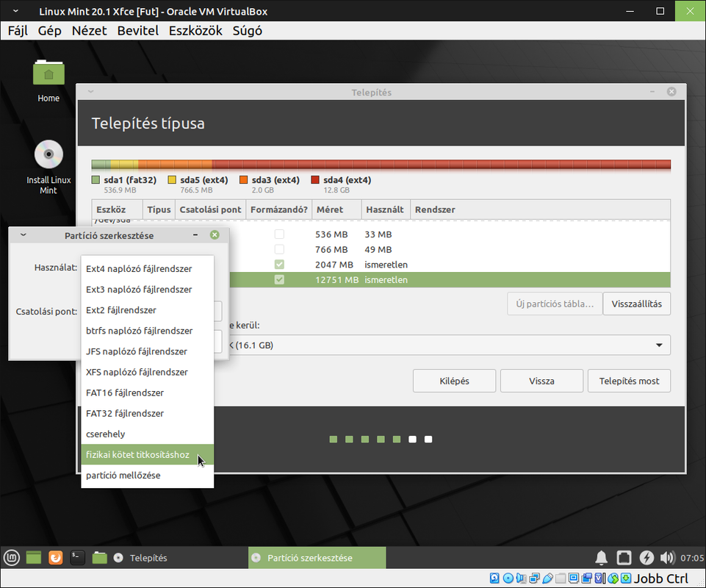The width and height of the screenshot is (706, 588).
Task: Open the Eszközök menu
Action: (x=195, y=31)
